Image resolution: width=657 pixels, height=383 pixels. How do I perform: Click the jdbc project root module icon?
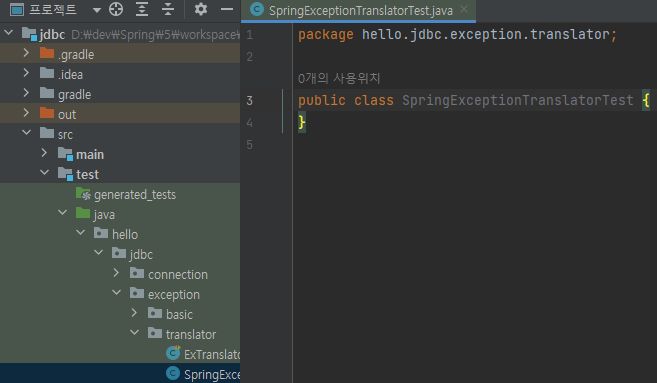click(29, 34)
